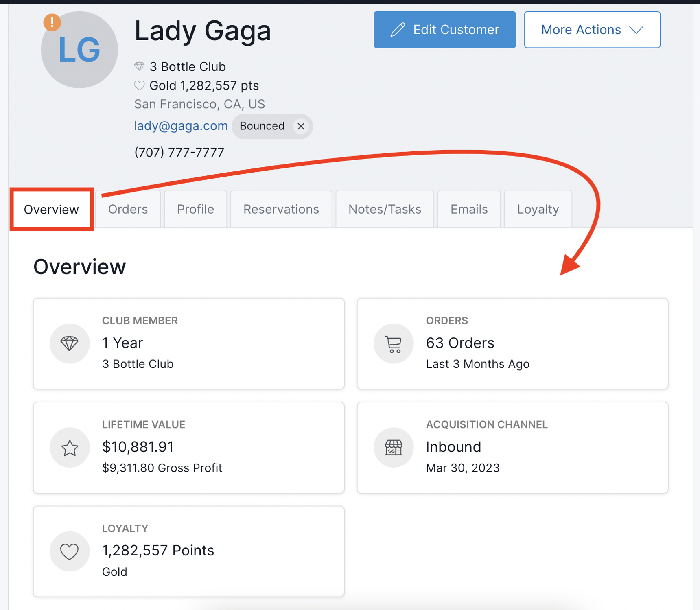
Task: Remove the Bounced email tag
Action: (301, 127)
